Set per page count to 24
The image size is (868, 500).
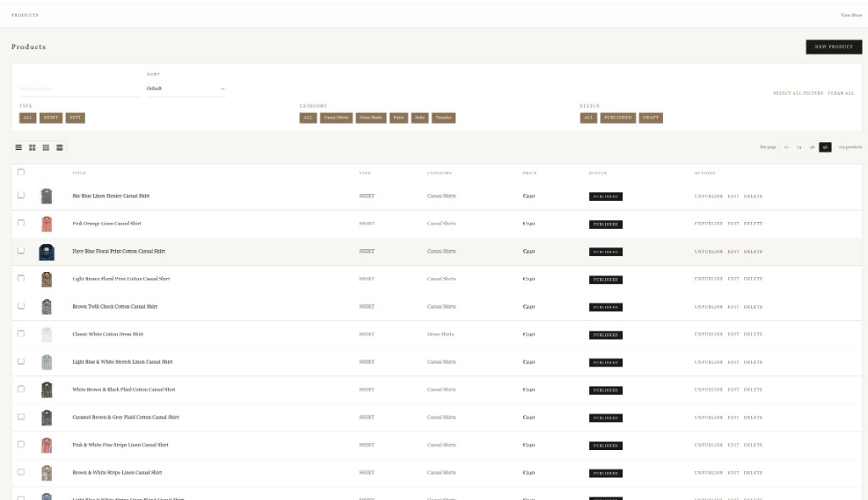pyautogui.click(x=798, y=147)
